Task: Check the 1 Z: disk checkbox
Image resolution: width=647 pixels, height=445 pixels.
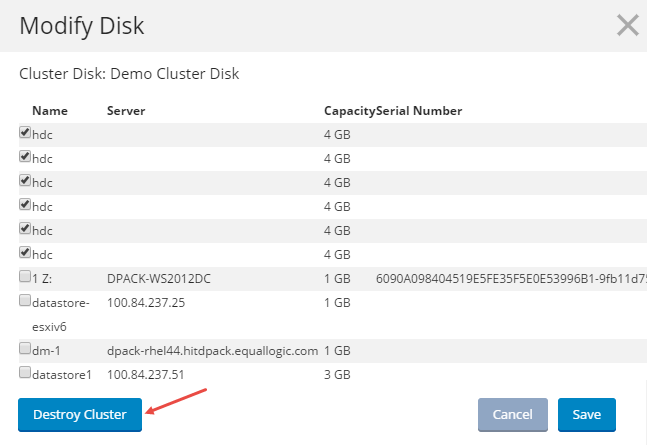Action: coord(25,276)
